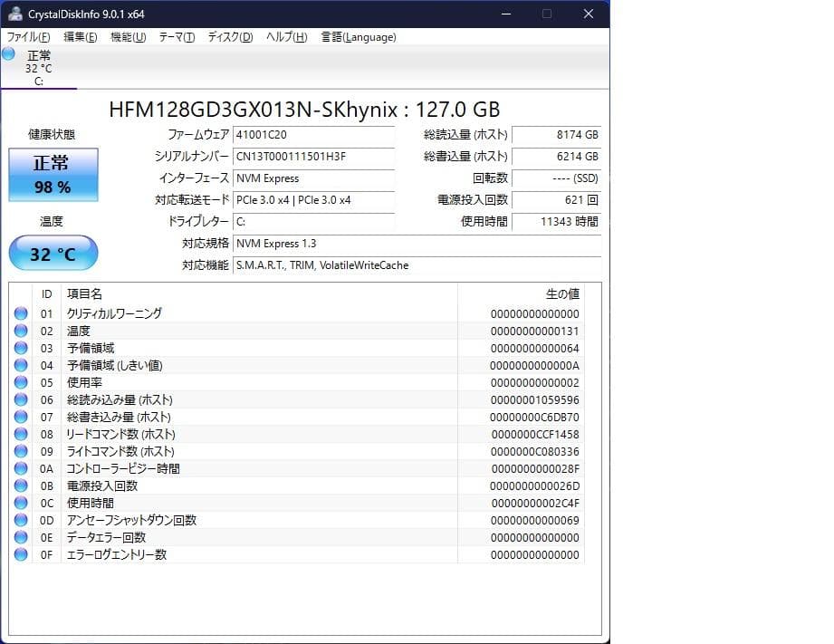The height and width of the screenshot is (644, 834).
Task: Click the power on count value 621 回
Action: pos(556,200)
